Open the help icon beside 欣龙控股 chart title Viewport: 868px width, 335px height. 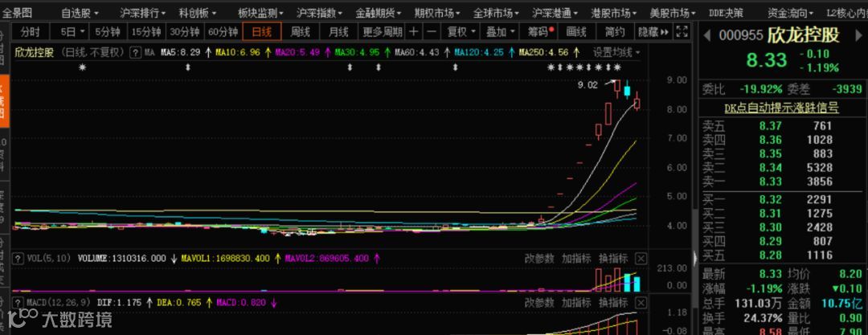click(134, 53)
